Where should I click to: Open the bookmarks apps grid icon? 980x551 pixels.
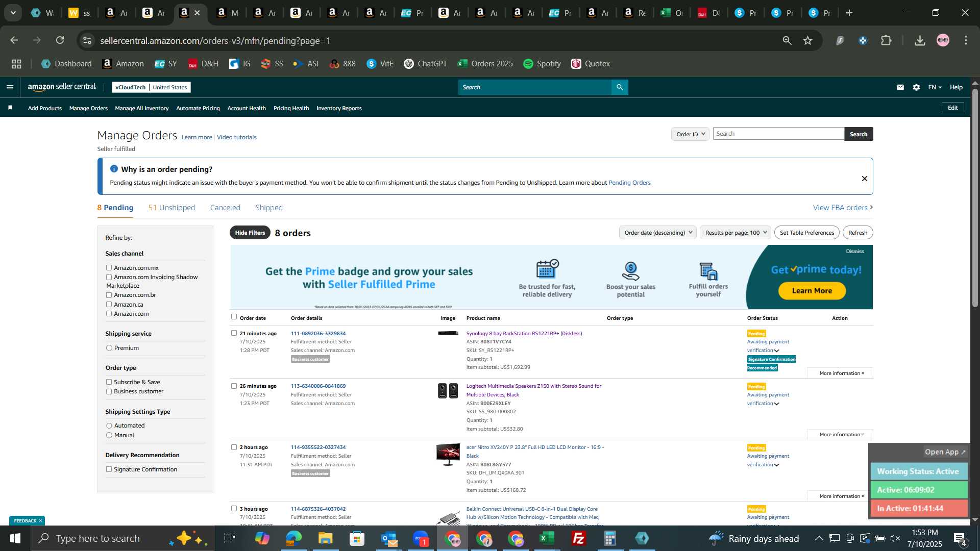pos(17,64)
